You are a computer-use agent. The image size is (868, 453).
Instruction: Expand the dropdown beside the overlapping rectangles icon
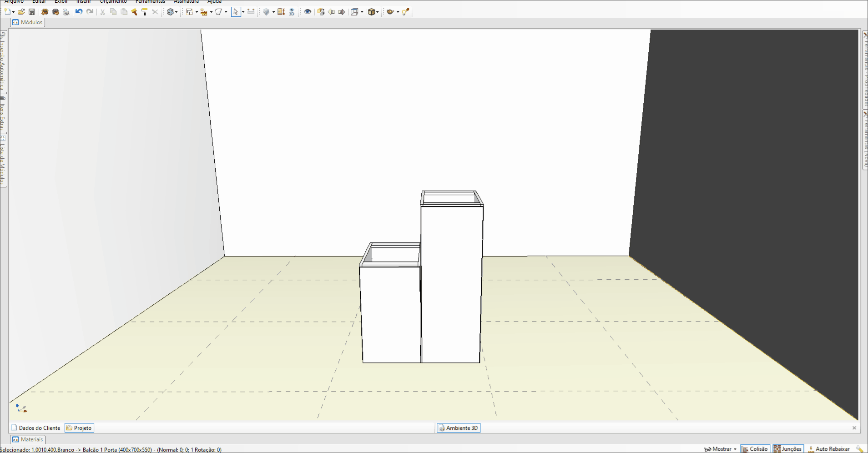tap(197, 12)
